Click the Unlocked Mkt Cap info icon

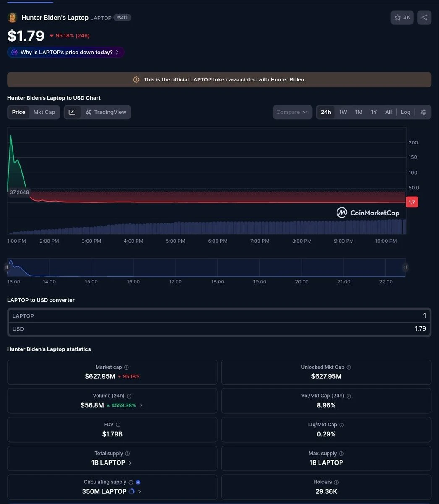pyautogui.click(x=349, y=367)
